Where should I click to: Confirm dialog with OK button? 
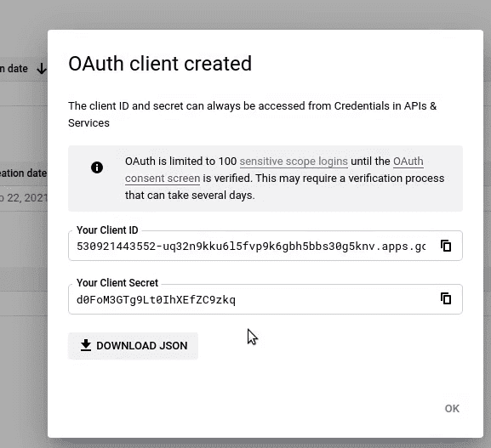click(452, 409)
